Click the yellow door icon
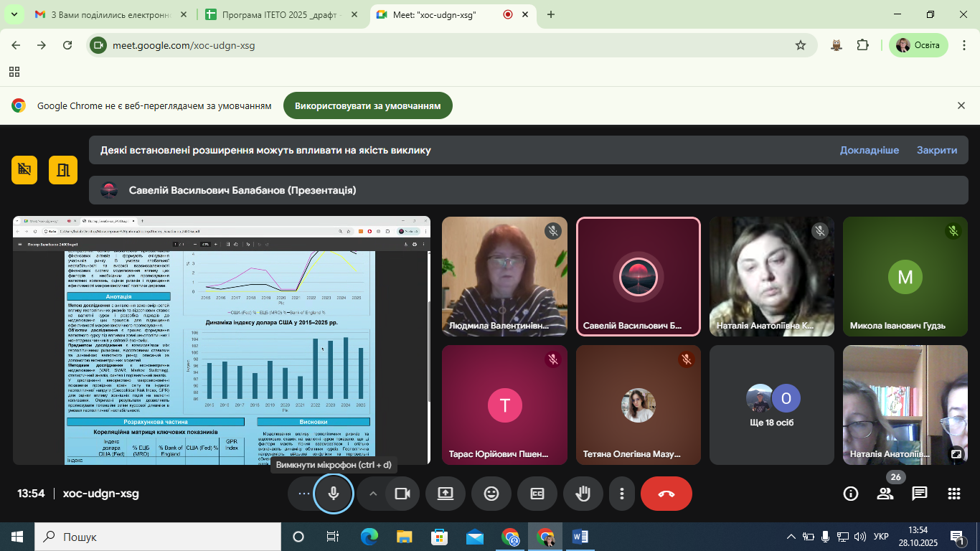The width and height of the screenshot is (980, 551). [x=63, y=169]
